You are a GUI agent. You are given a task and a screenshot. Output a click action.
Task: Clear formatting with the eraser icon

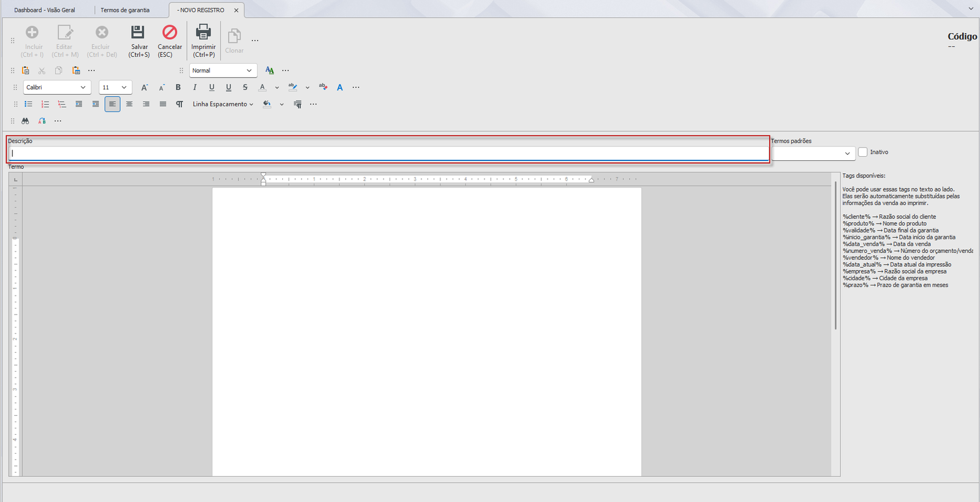[x=323, y=88]
